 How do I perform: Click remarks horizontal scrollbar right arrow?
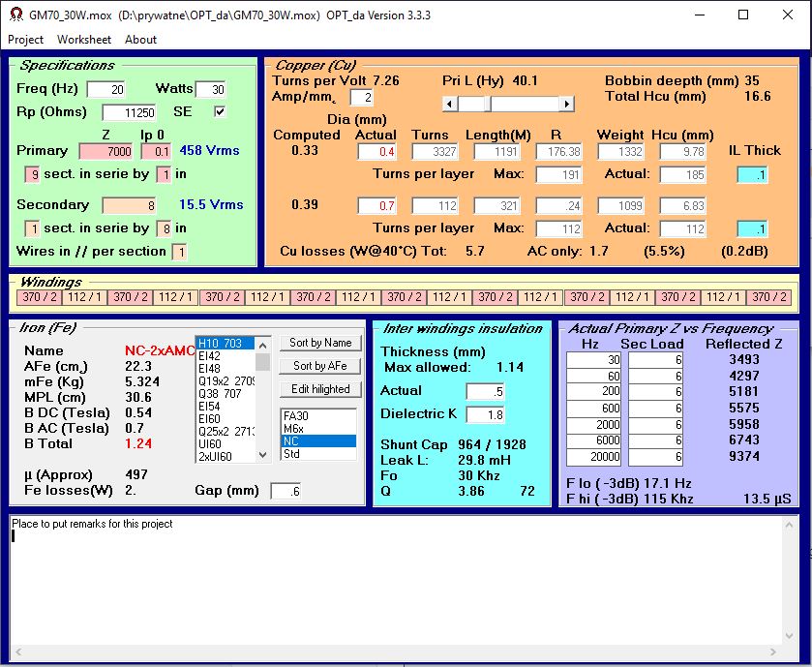click(x=773, y=652)
